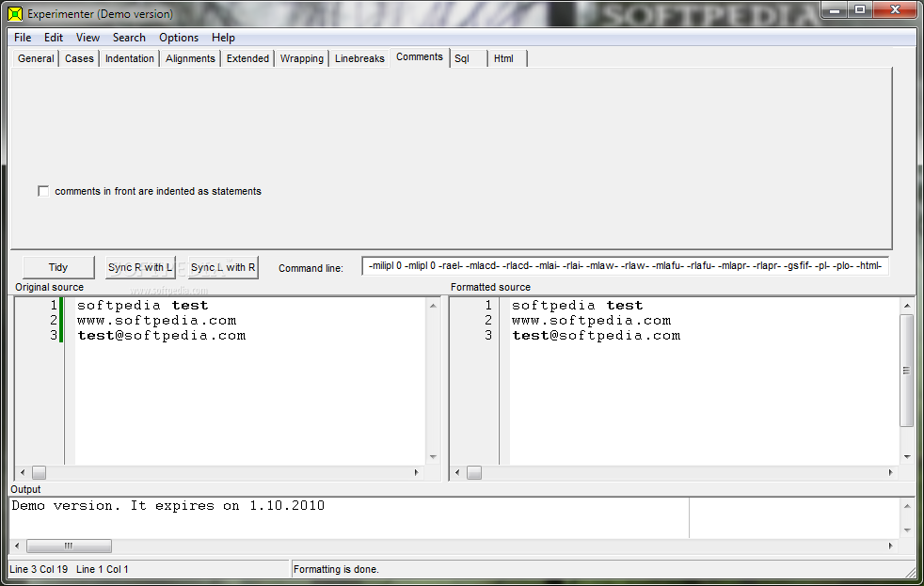Open the Options menu
This screenshot has height=586, width=924.
tap(179, 37)
